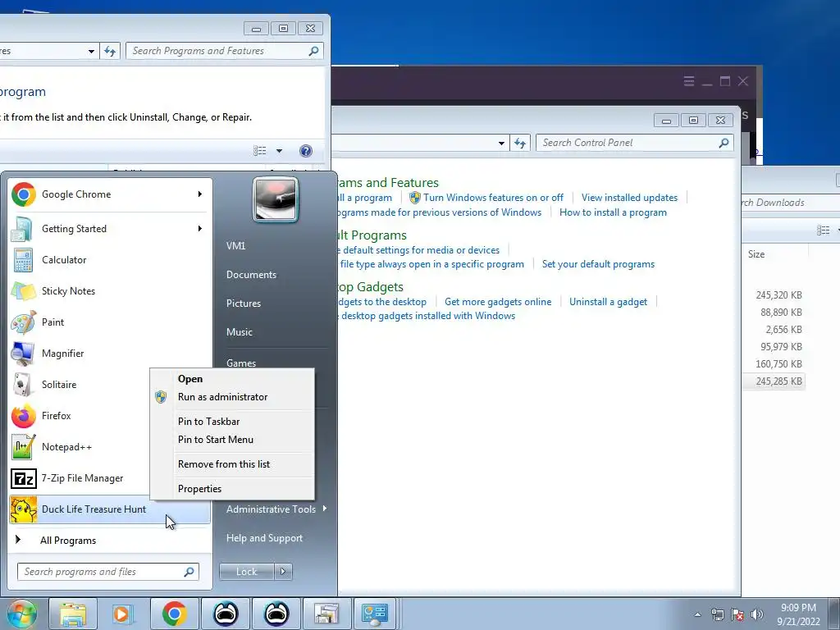This screenshot has height=630, width=840.
Task: Open the Control Panel taskbar button
Action: click(x=374, y=614)
